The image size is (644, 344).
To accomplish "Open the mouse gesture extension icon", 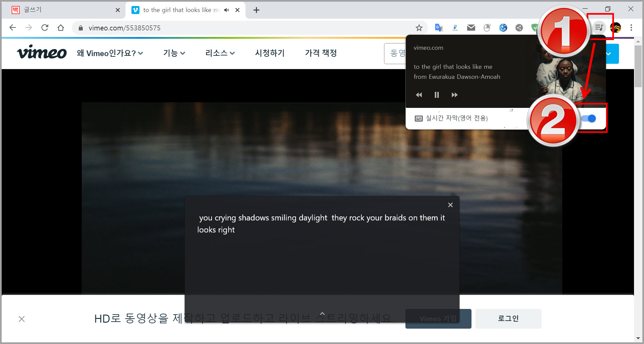I will [487, 28].
